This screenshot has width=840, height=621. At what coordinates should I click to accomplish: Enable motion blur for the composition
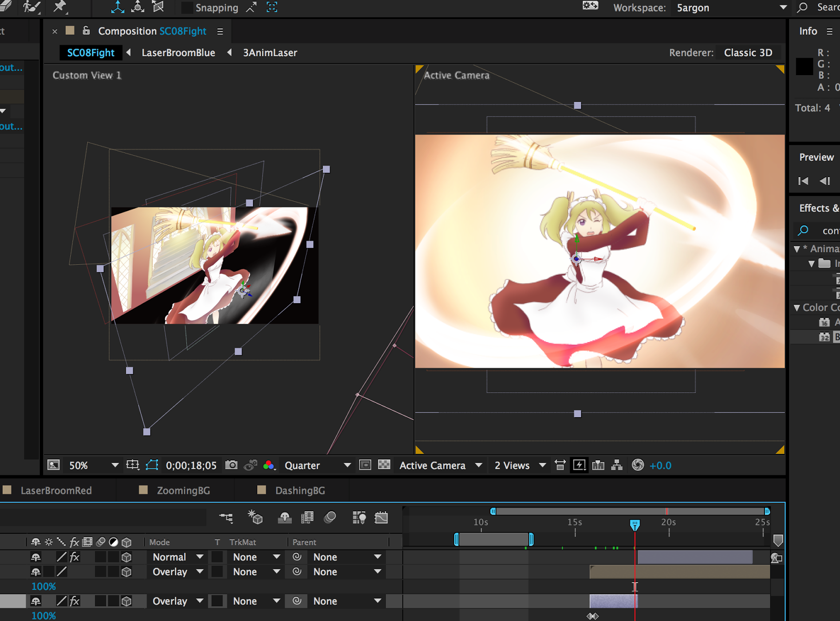click(x=330, y=518)
